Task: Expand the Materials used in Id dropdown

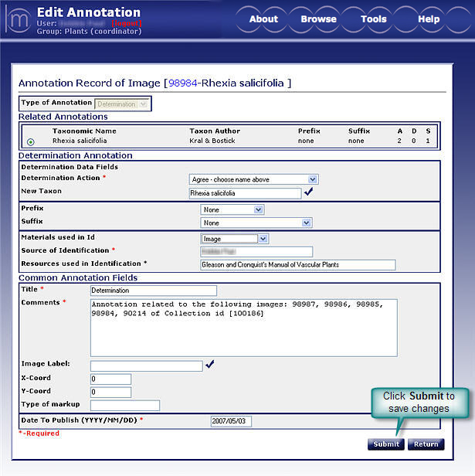Action: coord(234,239)
